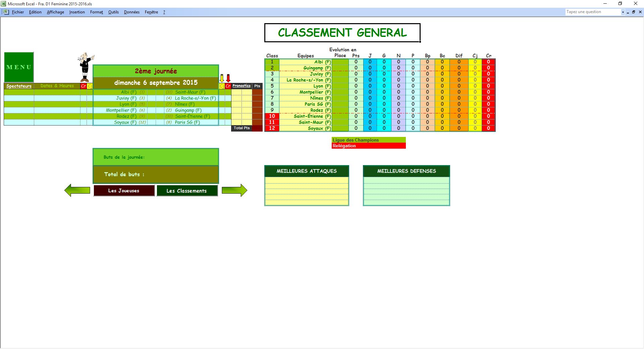Open the Format menu
Viewport: 644px width, 349px height.
click(x=96, y=12)
